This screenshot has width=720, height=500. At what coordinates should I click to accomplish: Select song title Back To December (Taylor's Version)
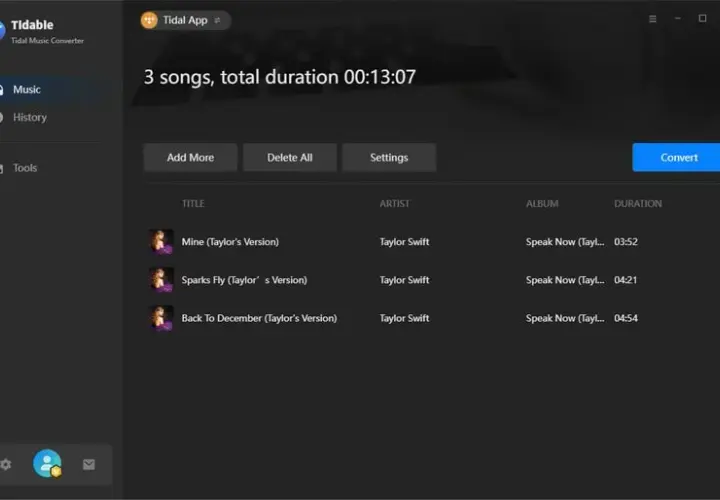tap(259, 318)
